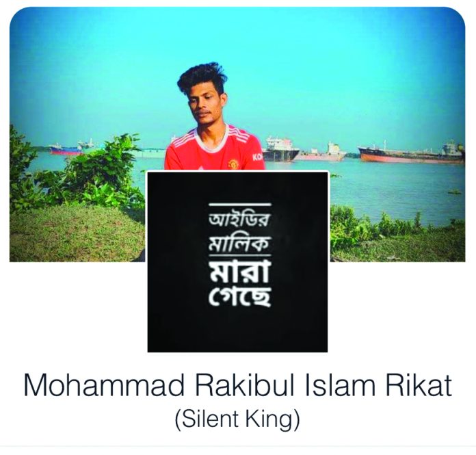
Task: Open the black profile picture with Bengali text
Action: coord(237,262)
